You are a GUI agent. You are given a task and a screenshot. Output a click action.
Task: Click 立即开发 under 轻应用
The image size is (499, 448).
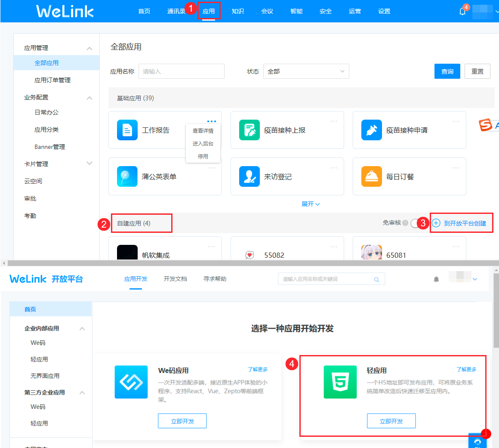click(391, 421)
